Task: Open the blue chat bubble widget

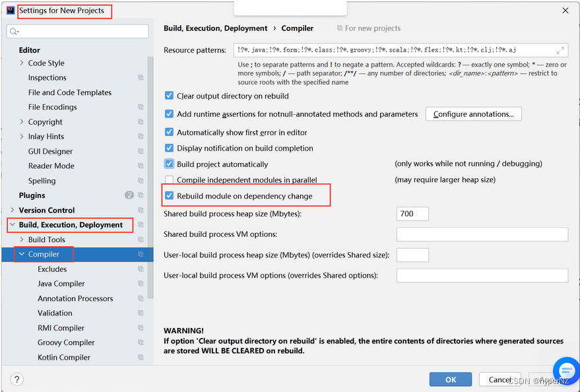Action: (566, 370)
